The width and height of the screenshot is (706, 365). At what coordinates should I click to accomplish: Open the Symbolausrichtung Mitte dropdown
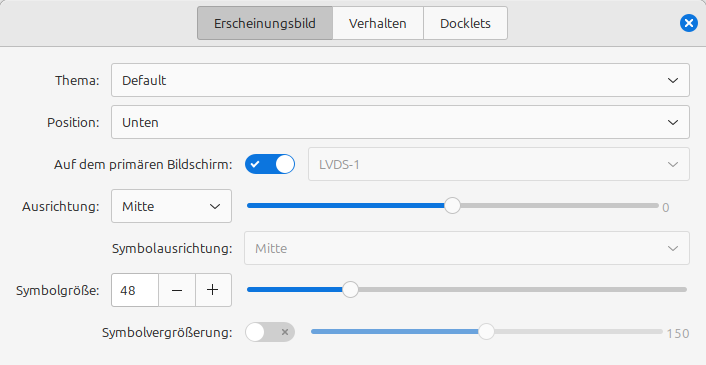coord(467,248)
